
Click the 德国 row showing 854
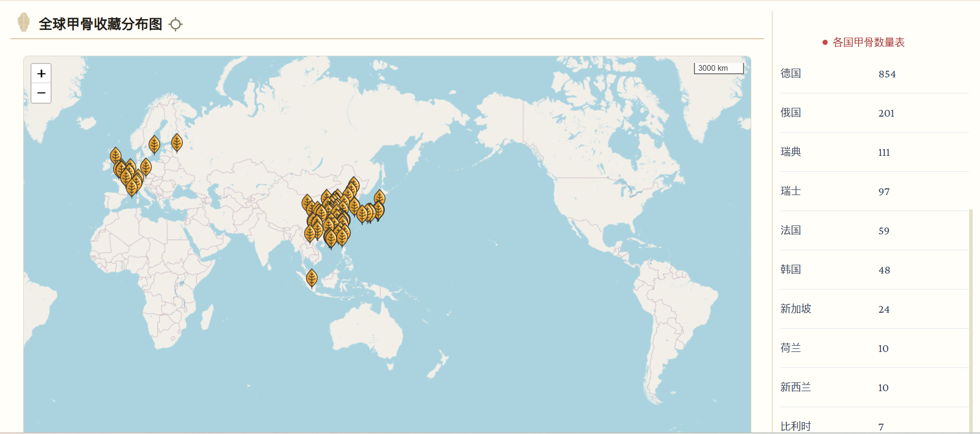coord(874,74)
